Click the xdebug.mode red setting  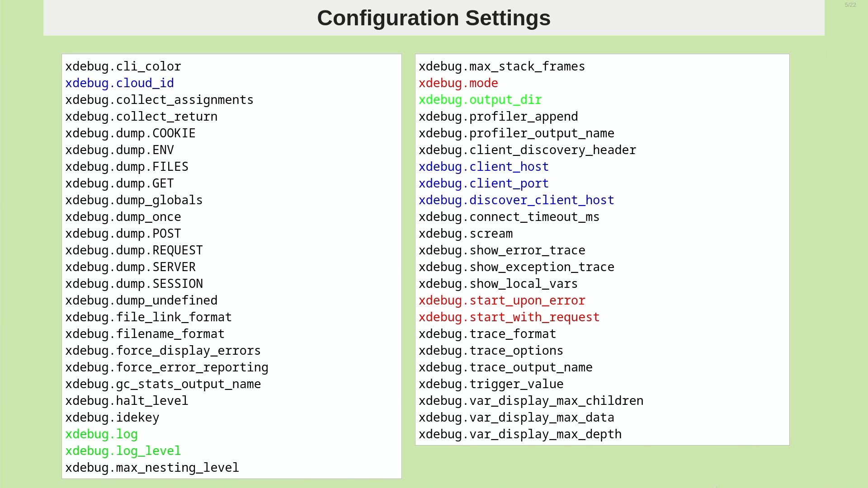[x=458, y=83]
